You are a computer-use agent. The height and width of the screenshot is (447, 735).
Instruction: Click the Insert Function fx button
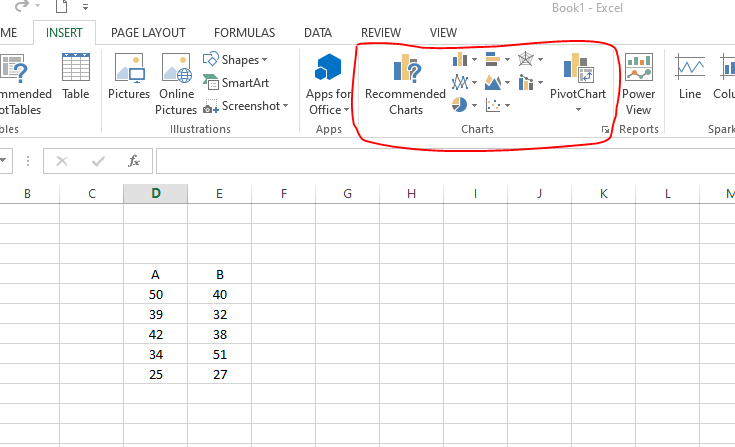point(134,160)
